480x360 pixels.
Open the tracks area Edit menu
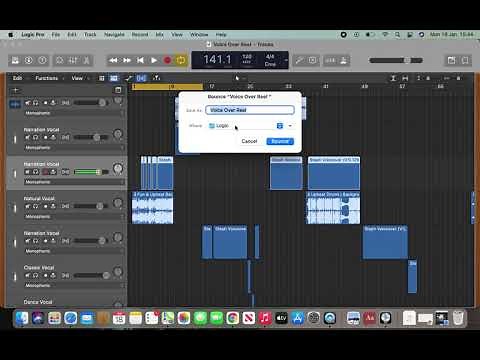17,78
